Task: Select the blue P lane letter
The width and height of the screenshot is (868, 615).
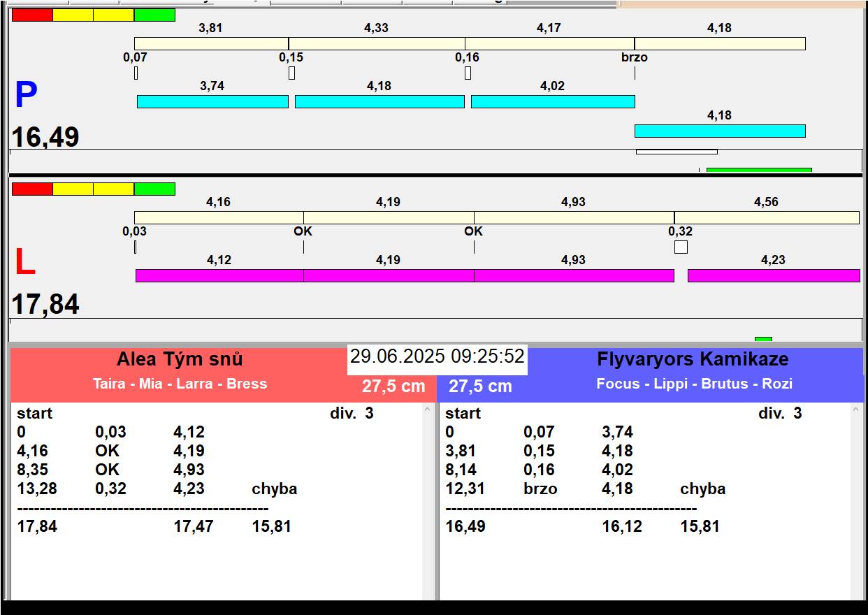Action: point(26,96)
